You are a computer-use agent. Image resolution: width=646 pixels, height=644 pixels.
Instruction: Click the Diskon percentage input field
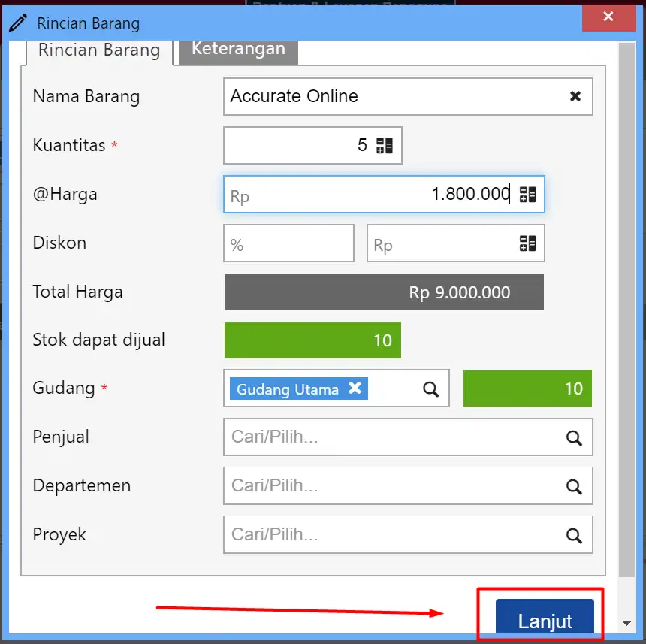click(288, 243)
